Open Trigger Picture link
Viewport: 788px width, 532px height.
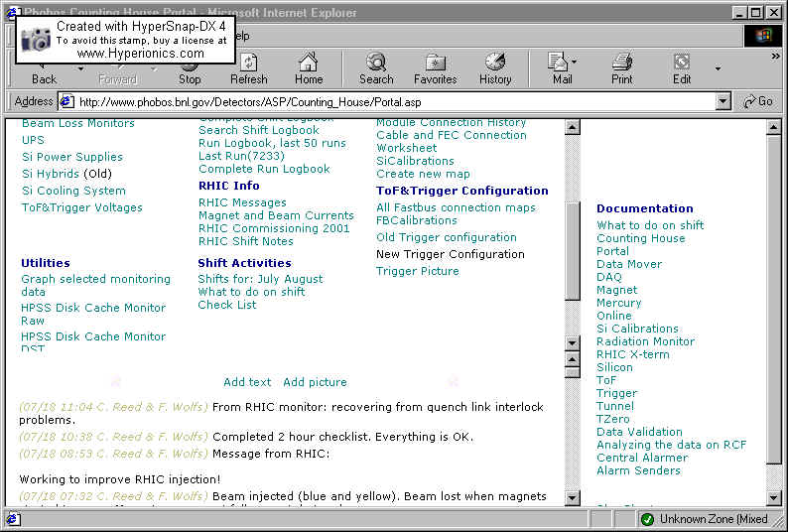point(418,271)
